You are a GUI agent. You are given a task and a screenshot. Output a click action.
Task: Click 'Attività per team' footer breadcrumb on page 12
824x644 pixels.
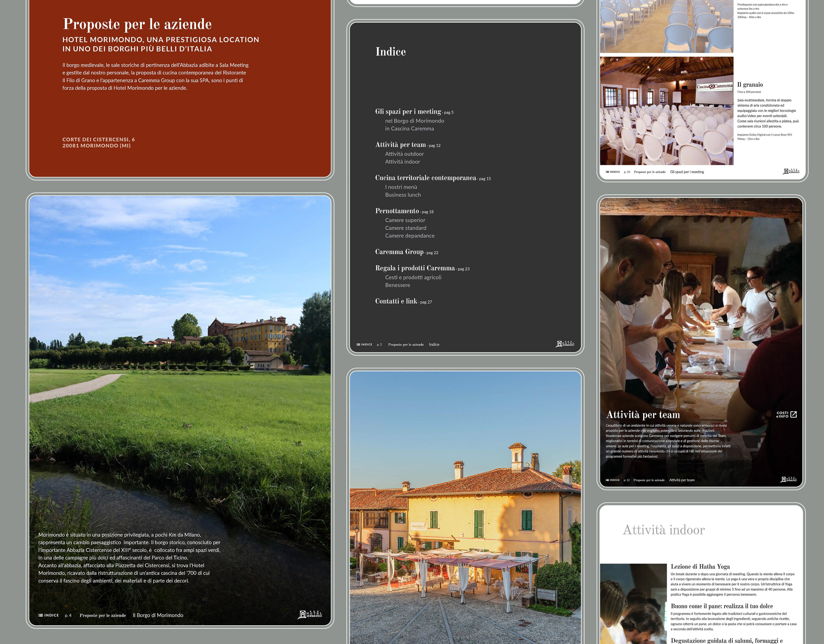682,480
